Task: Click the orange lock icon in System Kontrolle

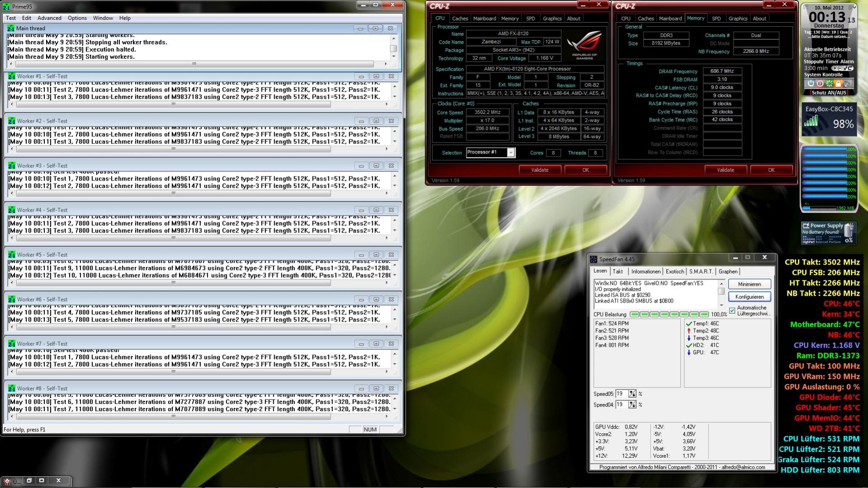Action: [x=838, y=84]
